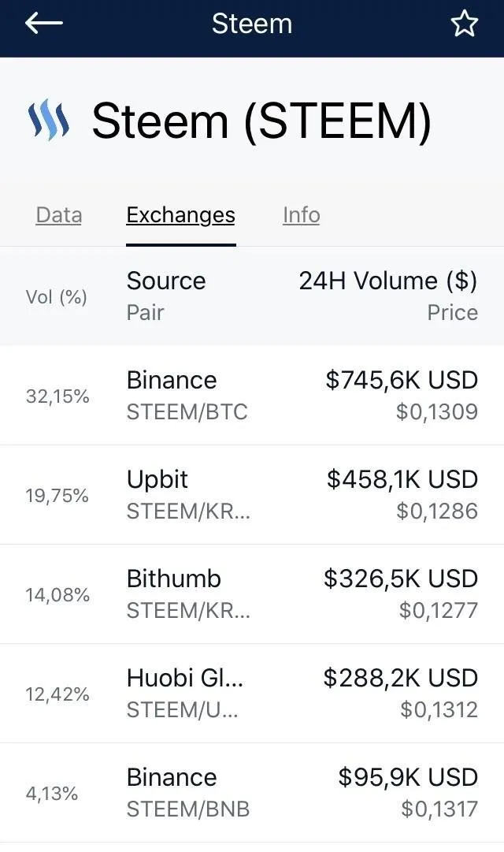Click the Steem logo icon
The height and width of the screenshot is (852, 504).
(49, 120)
